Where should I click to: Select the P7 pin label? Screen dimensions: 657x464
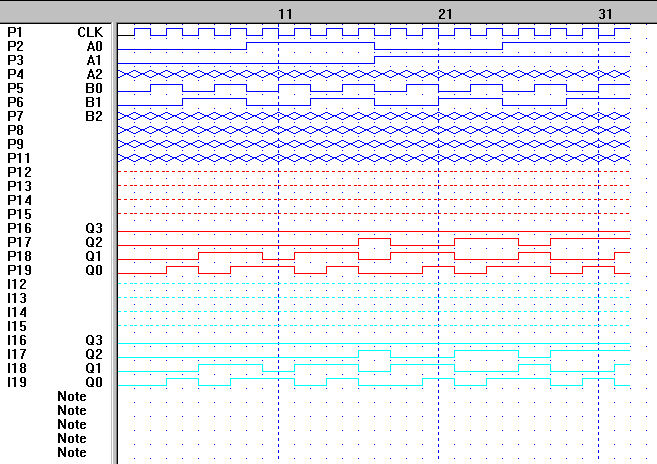tap(16, 116)
